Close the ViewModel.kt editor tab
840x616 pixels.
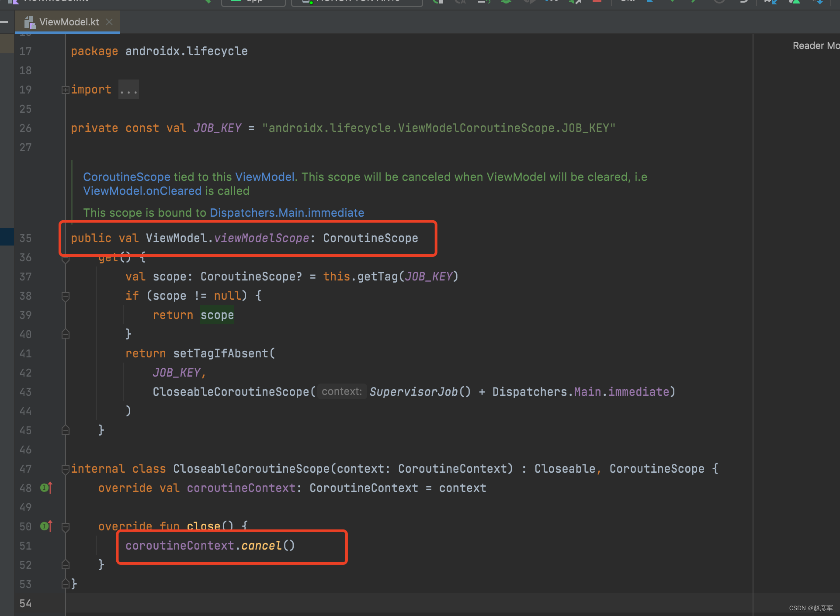110,22
